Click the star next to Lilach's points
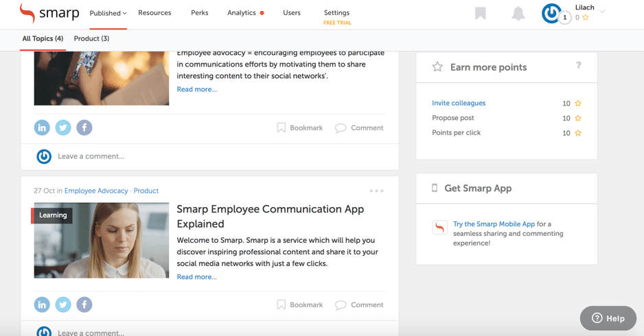 tap(585, 17)
